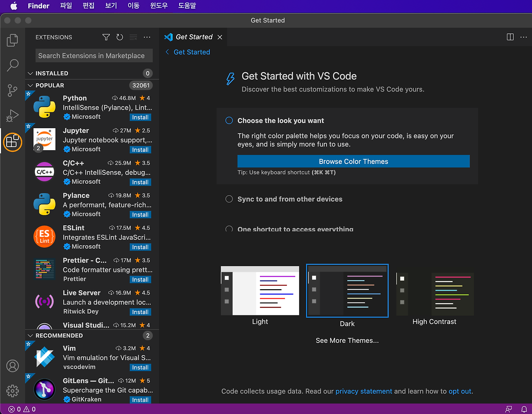
Task: Open notifications bell in status bar
Action: (x=524, y=409)
